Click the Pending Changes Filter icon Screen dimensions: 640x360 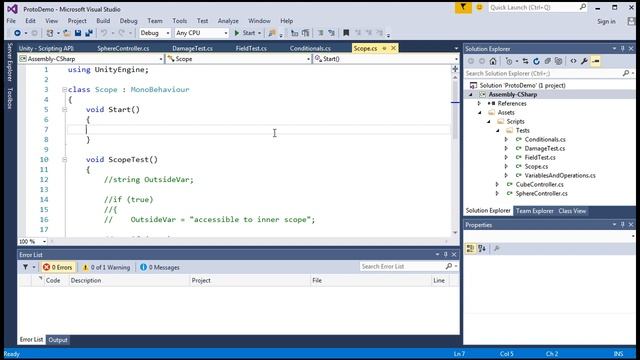click(509, 61)
